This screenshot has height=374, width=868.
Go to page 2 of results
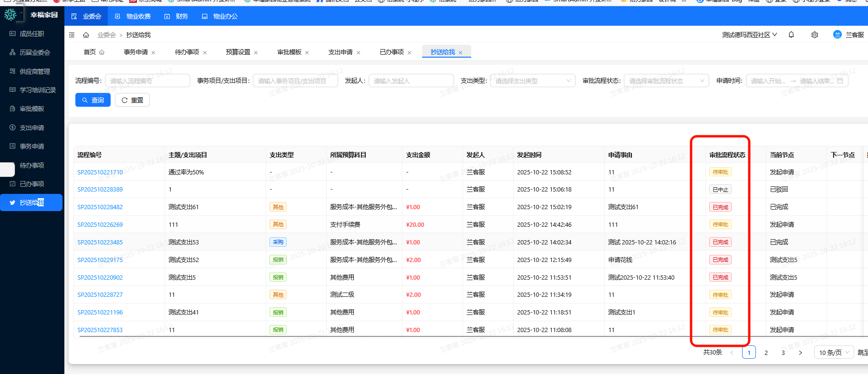click(x=766, y=353)
